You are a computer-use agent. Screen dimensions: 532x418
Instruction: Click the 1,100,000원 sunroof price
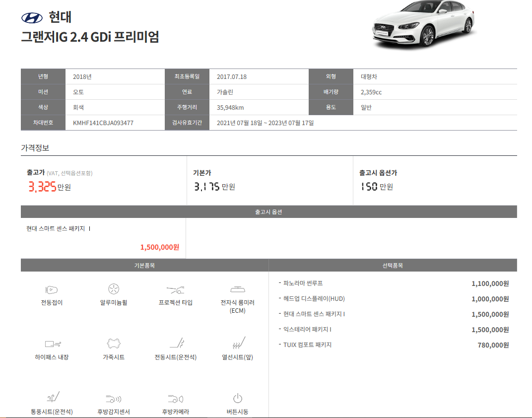pyautogui.click(x=490, y=283)
